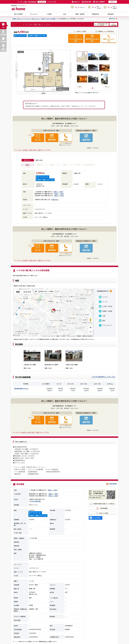Click 地図を見る link beside address
Screen dimensions: 129x644
(55, 200)
